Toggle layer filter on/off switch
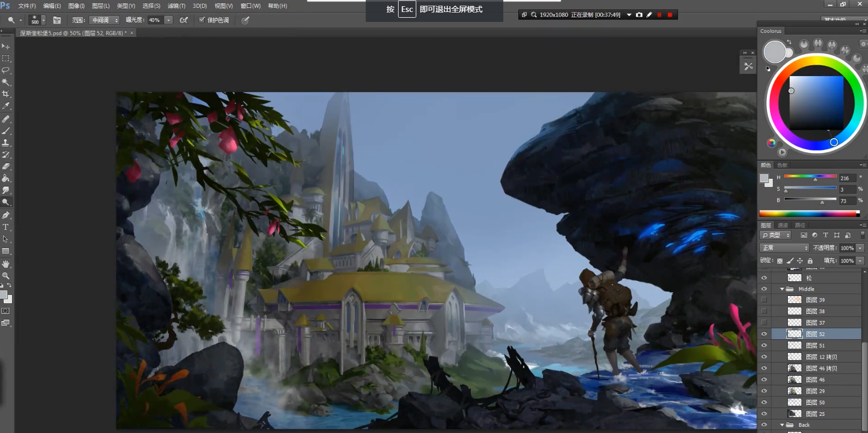868x433 pixels. [863, 236]
